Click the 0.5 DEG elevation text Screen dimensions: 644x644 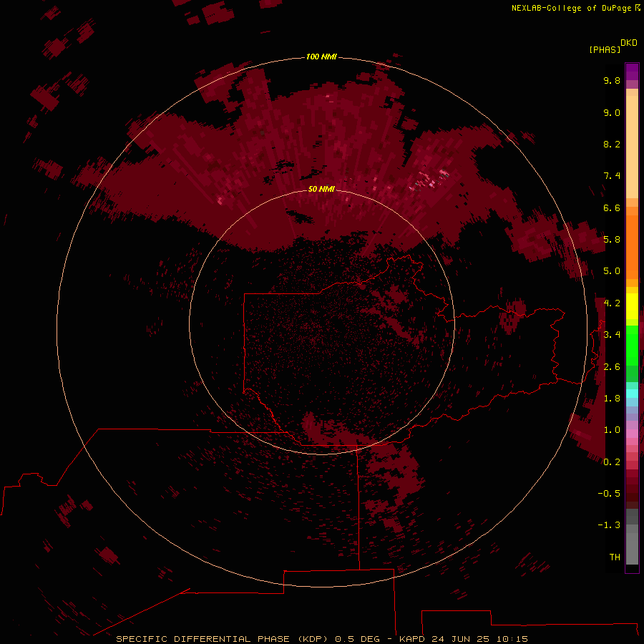[x=357, y=639]
